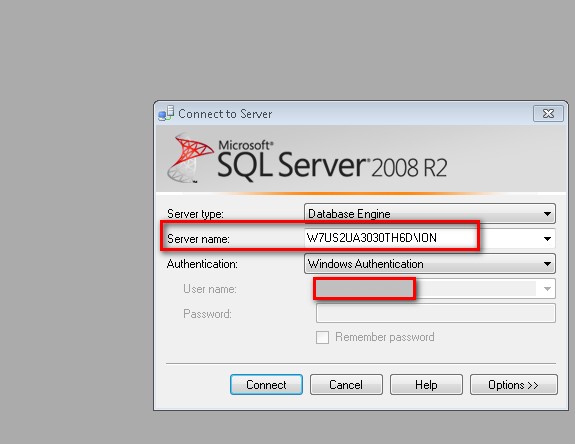Click the Cancel button
The width and height of the screenshot is (575, 444).
pos(346,385)
